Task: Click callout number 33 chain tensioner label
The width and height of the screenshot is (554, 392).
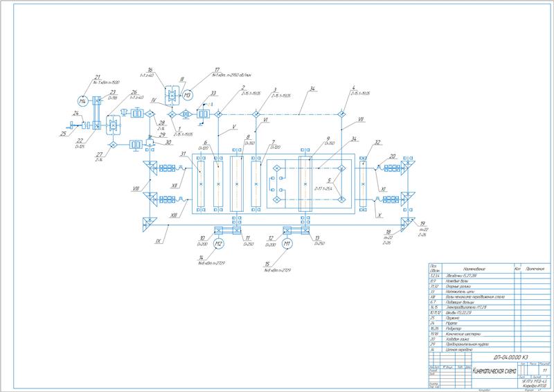Action: point(213,93)
